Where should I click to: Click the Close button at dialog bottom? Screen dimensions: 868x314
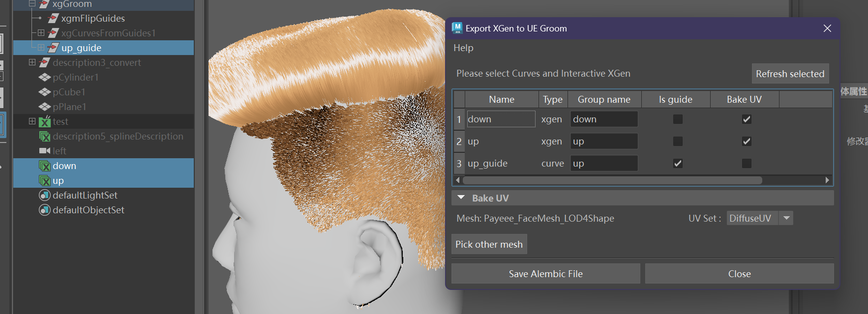739,274
